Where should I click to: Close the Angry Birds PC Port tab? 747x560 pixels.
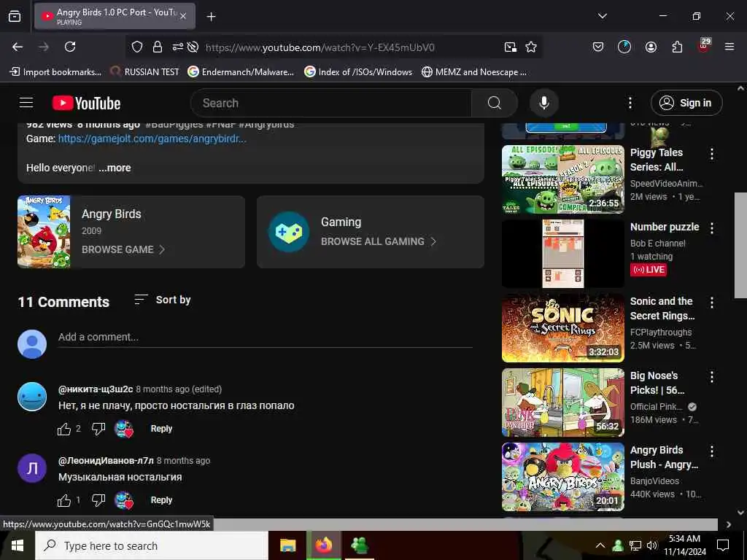(x=183, y=16)
